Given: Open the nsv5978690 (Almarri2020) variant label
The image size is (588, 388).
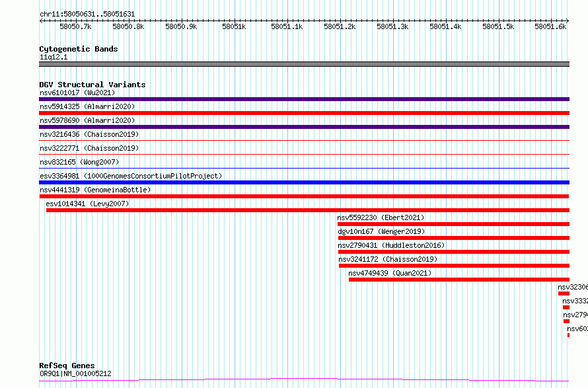Looking at the screenshot, I should (x=87, y=120).
